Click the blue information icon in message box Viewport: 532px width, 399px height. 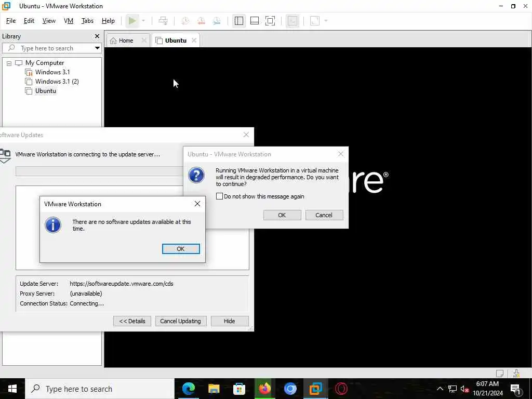[53, 224]
